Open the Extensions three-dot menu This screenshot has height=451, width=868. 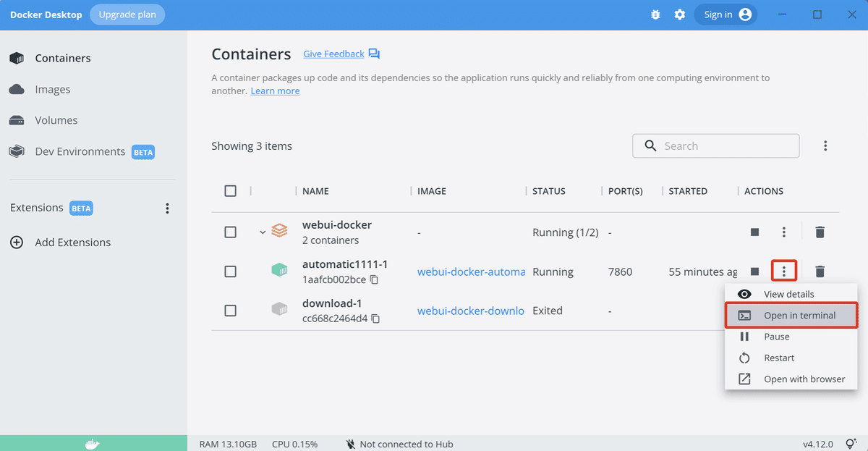pyautogui.click(x=167, y=208)
